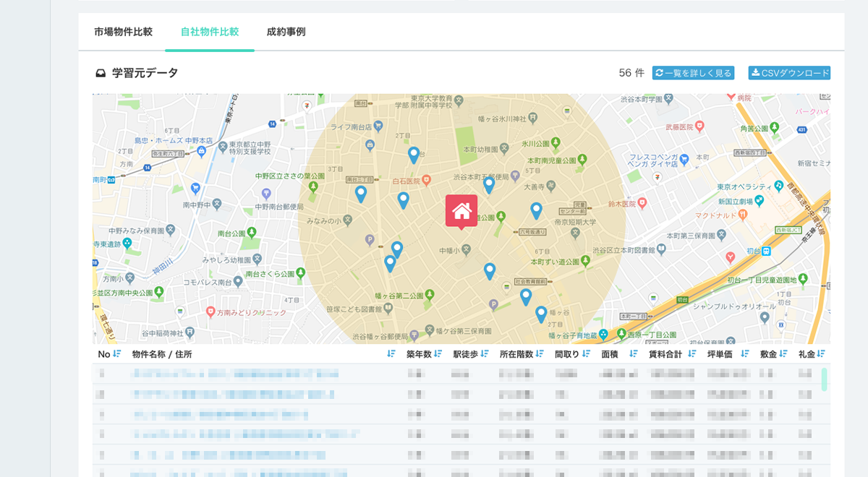868x477 pixels.
Task: Click マクドナルド restaurant icon on map
Action: pyautogui.click(x=743, y=215)
